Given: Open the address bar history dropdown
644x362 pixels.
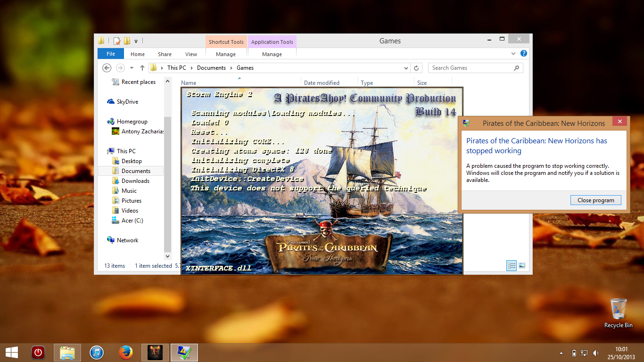Looking at the screenshot, I should [406, 68].
